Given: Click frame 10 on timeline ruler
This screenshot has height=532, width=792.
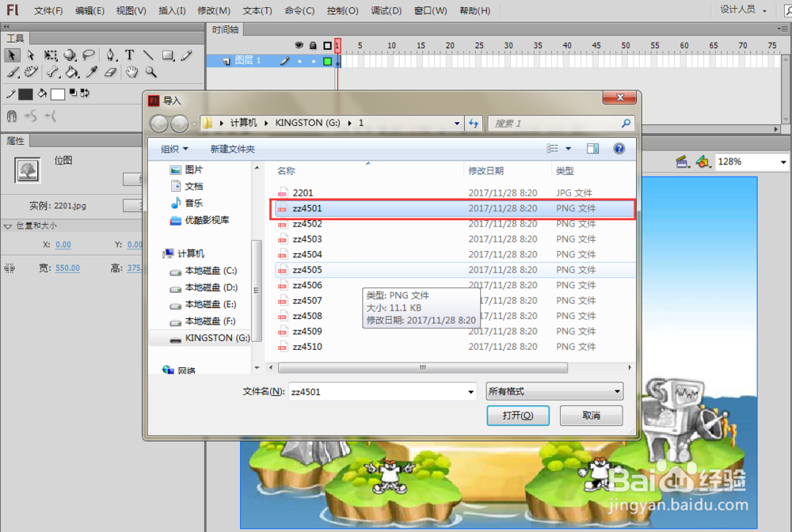Looking at the screenshot, I should tap(391, 45).
